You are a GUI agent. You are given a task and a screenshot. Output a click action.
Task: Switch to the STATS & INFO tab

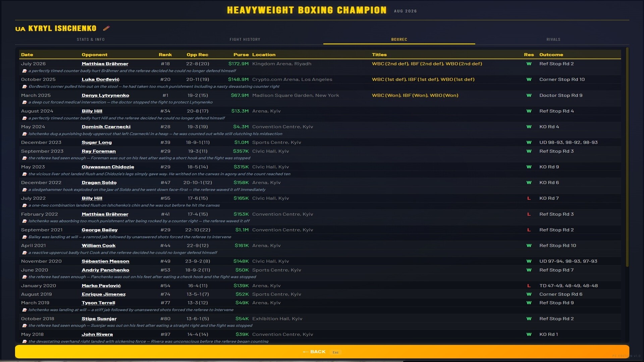pyautogui.click(x=91, y=39)
